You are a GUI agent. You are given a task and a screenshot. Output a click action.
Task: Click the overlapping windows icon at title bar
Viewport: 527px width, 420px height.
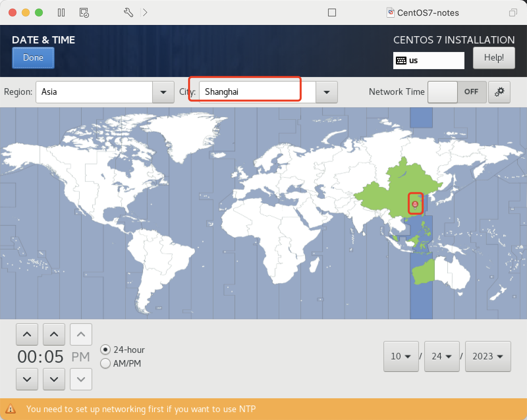tap(513, 13)
